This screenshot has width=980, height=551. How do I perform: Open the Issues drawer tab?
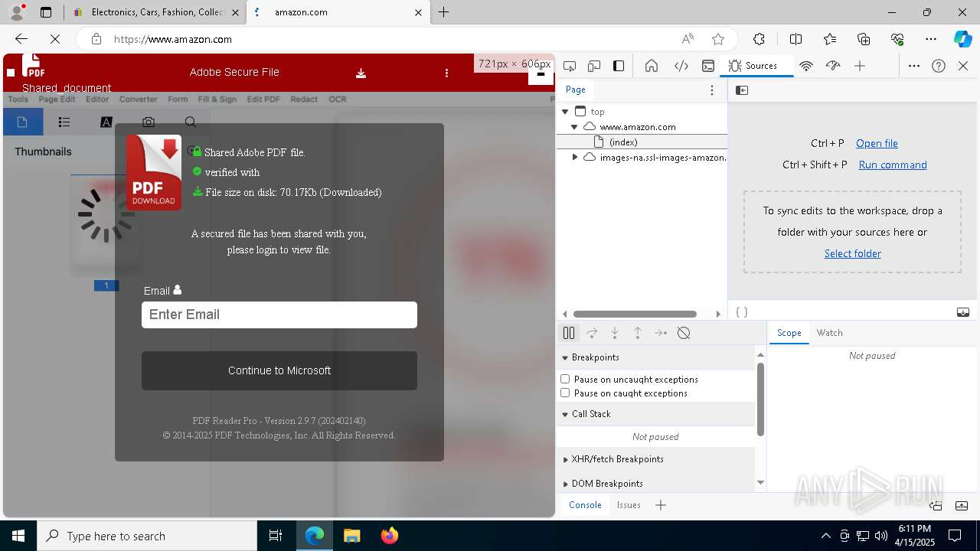629,505
